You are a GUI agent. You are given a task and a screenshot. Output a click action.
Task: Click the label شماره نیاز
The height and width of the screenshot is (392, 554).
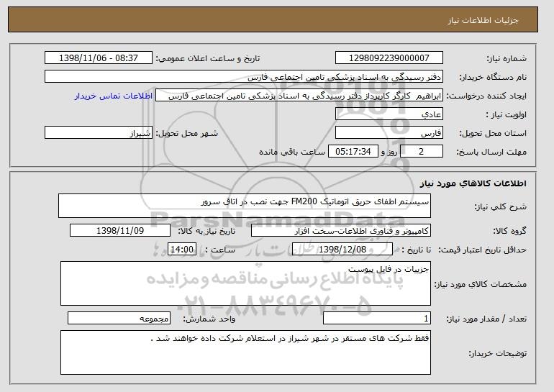tap(507, 58)
